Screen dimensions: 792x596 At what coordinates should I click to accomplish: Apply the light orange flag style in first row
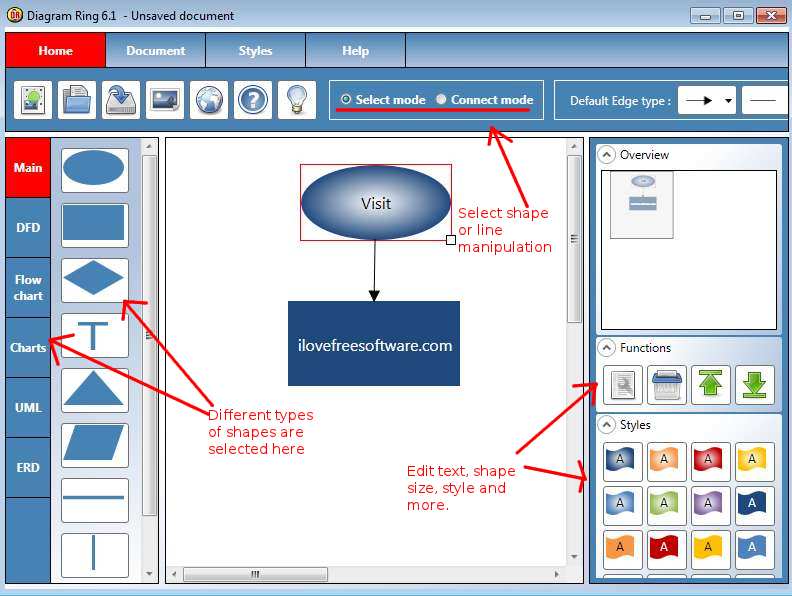point(666,462)
